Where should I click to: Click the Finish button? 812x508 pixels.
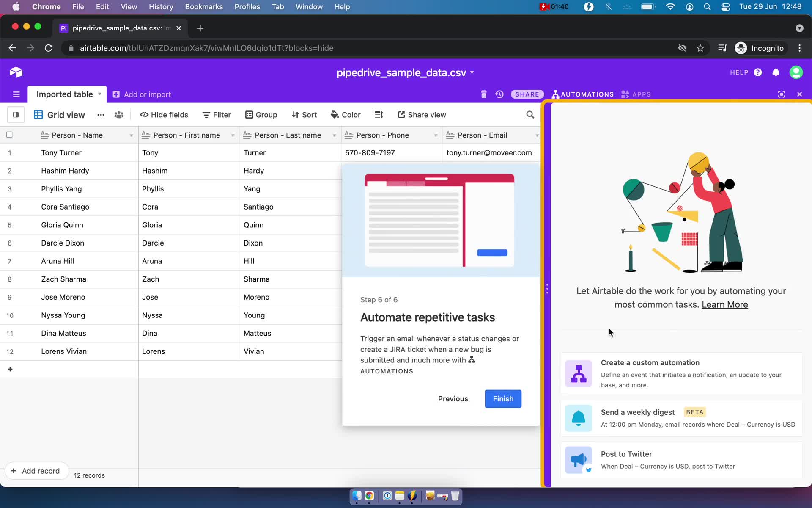[x=503, y=398]
